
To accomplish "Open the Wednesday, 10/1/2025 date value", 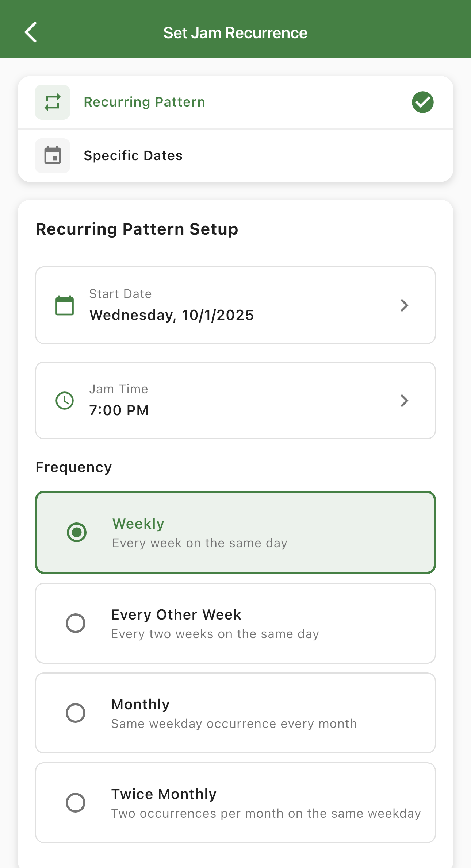I will click(x=172, y=315).
